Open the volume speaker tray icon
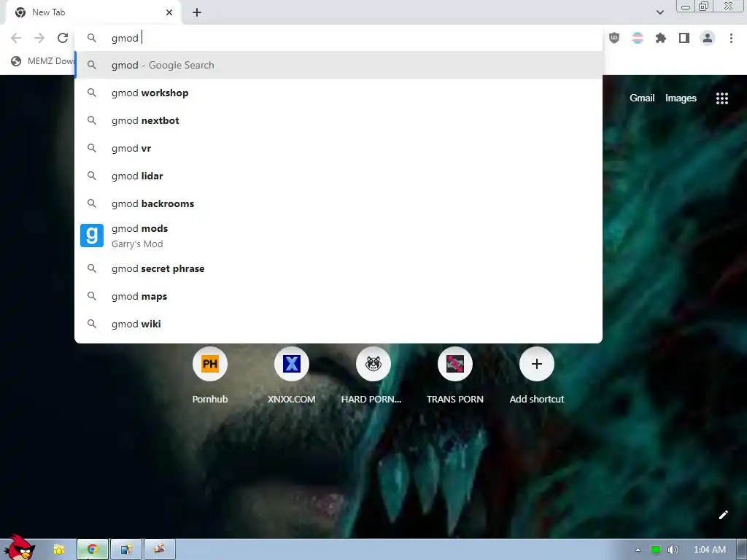The image size is (747, 560). 673,550
